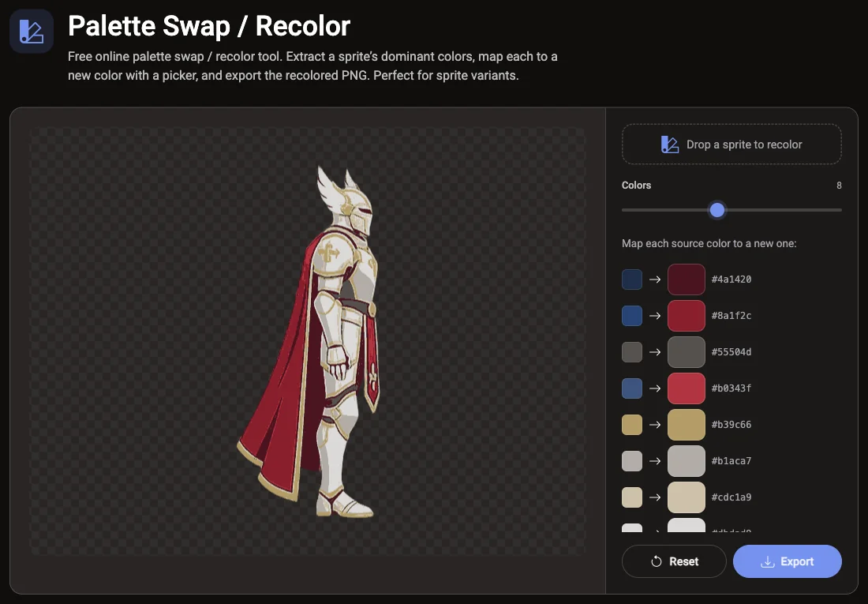Click the Drop a sprite to recolor area
Screen dimensions: 868x604
click(x=731, y=144)
